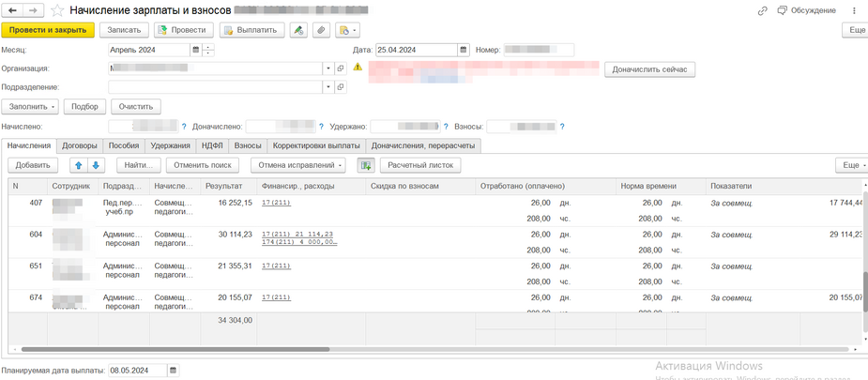Switch to the НДФЛ tab

tap(211, 145)
